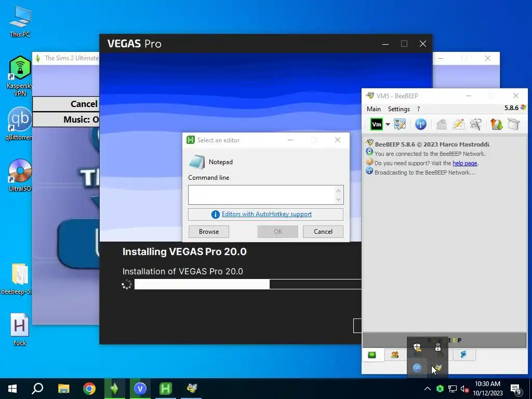Select the blue scroll tab in BeeBEEP
The width and height of the screenshot is (532, 399).
(x=463, y=355)
